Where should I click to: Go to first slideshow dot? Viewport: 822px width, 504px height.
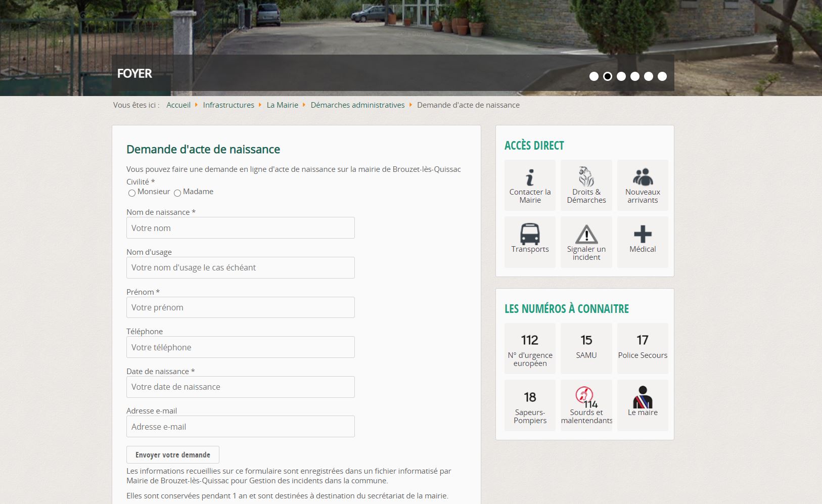[594, 76]
